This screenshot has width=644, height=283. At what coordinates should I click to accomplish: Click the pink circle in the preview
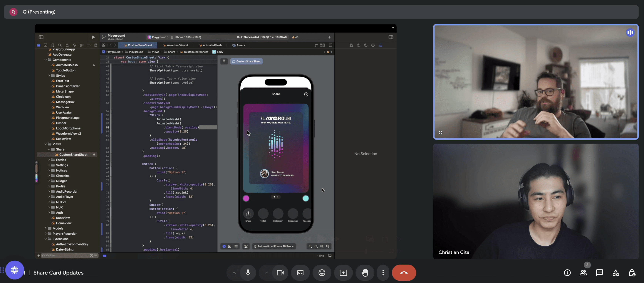(246, 198)
